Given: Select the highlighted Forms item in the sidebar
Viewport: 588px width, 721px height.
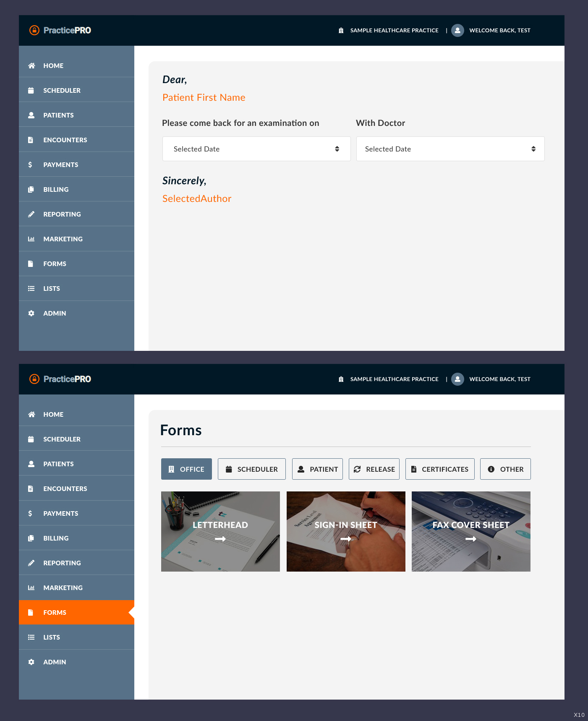Looking at the screenshot, I should click(x=76, y=612).
